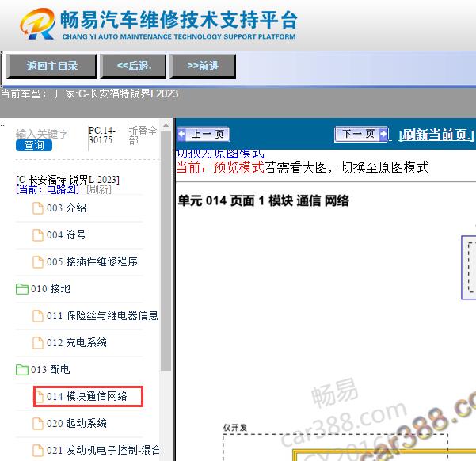Click the page icon beside 011 保险丝与继电器信息

[x=38, y=316]
